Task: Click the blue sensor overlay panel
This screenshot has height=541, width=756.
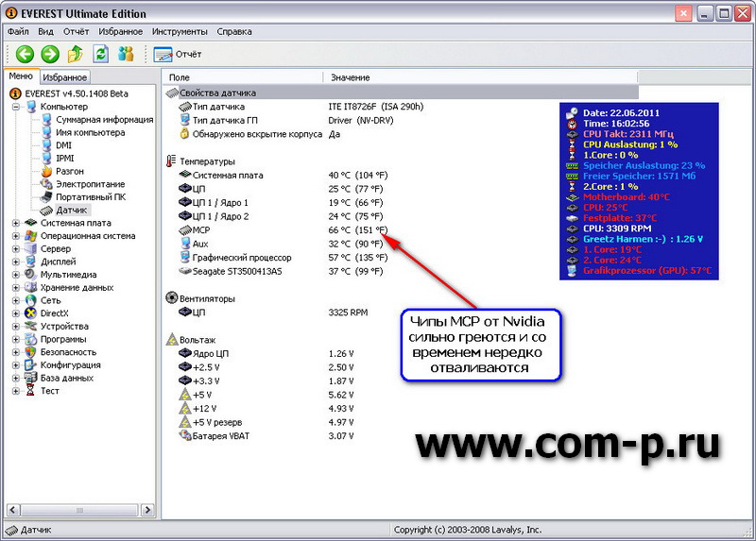Action: pyautogui.click(x=640, y=191)
